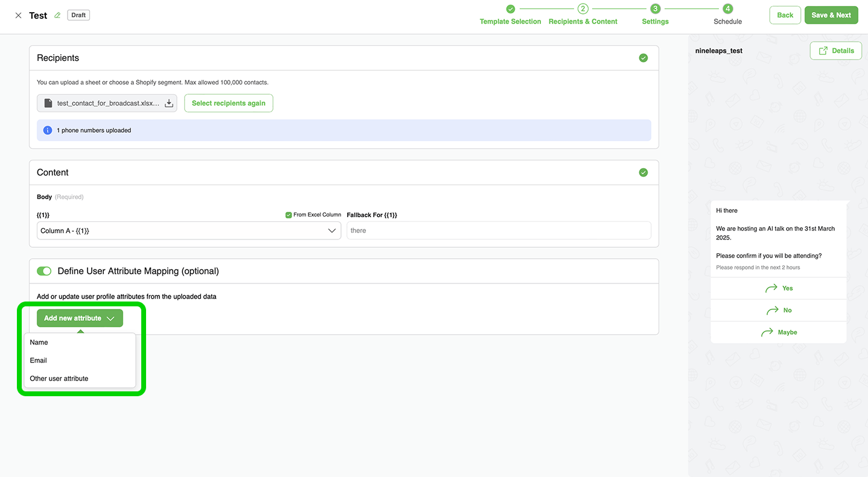Click the Content section green checkmark
Image resolution: width=868 pixels, height=477 pixels.
tap(643, 172)
